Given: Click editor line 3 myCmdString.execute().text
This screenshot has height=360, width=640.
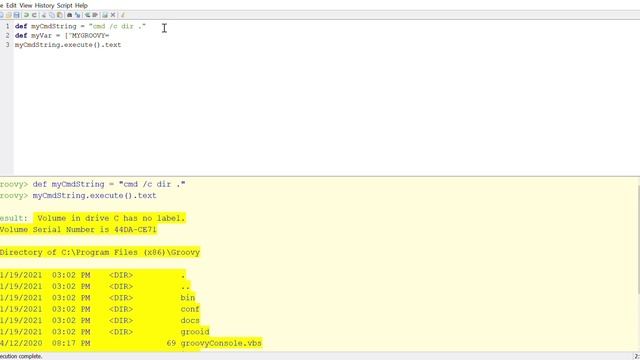Looking at the screenshot, I should pos(68,45).
